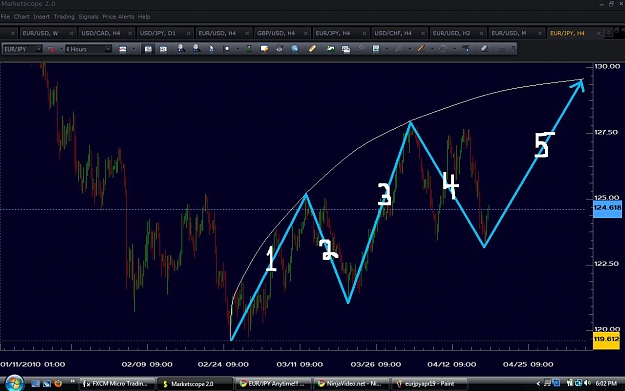Open the 4 Hours period dropdown
Viewport: 625px width, 391px height.
[108, 49]
